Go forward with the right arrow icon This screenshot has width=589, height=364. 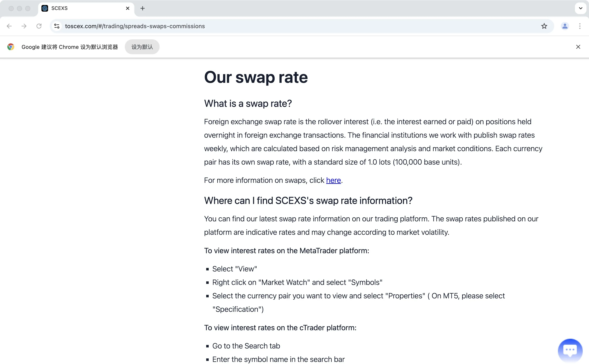(x=24, y=26)
